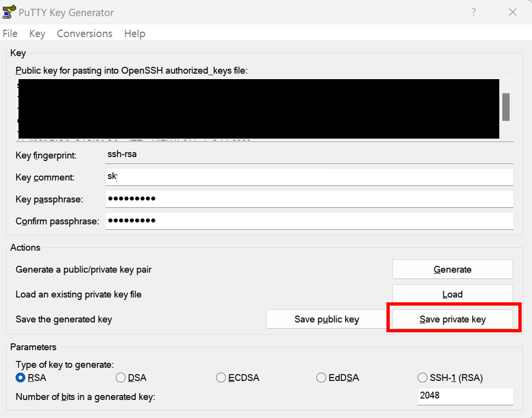Click the Key comment field

point(310,177)
